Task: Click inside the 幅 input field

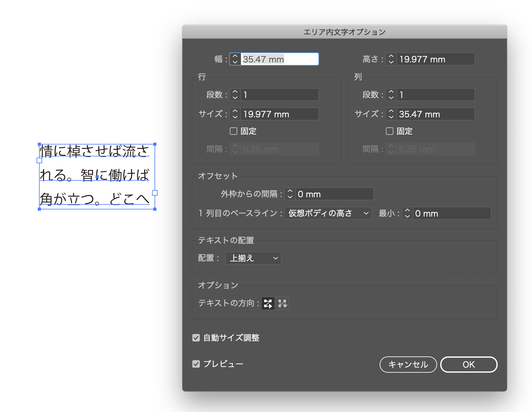Action: click(x=278, y=59)
